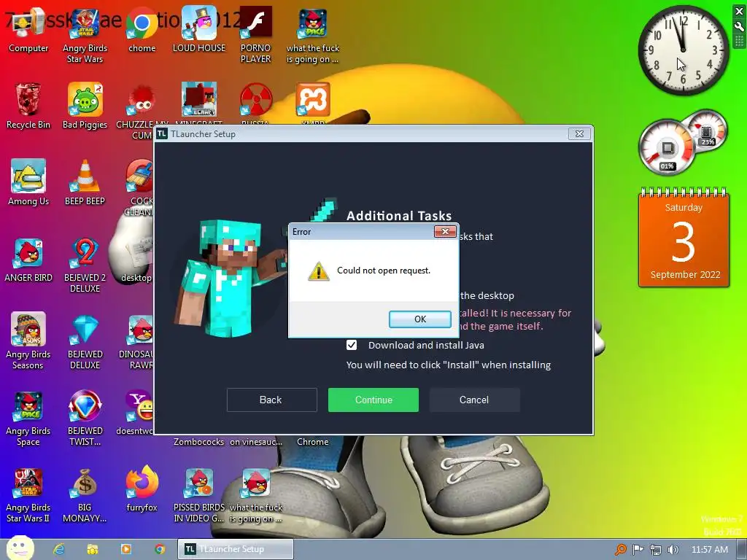Click the Saturday 3 calendar gadget

(x=684, y=238)
